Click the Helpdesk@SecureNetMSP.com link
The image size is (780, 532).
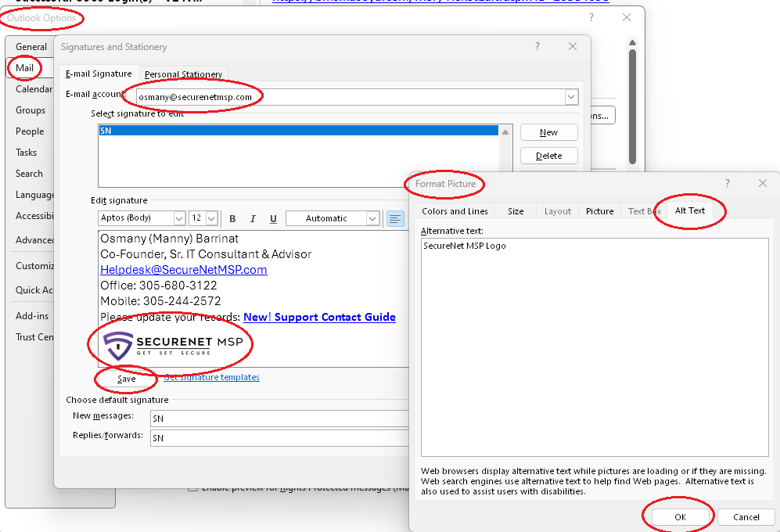pyautogui.click(x=184, y=270)
